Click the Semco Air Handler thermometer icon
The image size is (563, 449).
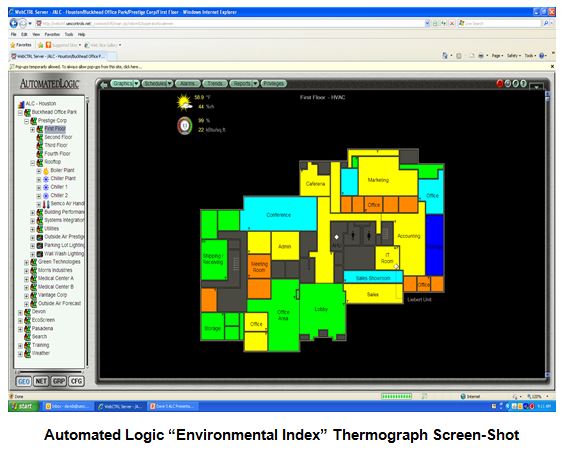coord(46,204)
